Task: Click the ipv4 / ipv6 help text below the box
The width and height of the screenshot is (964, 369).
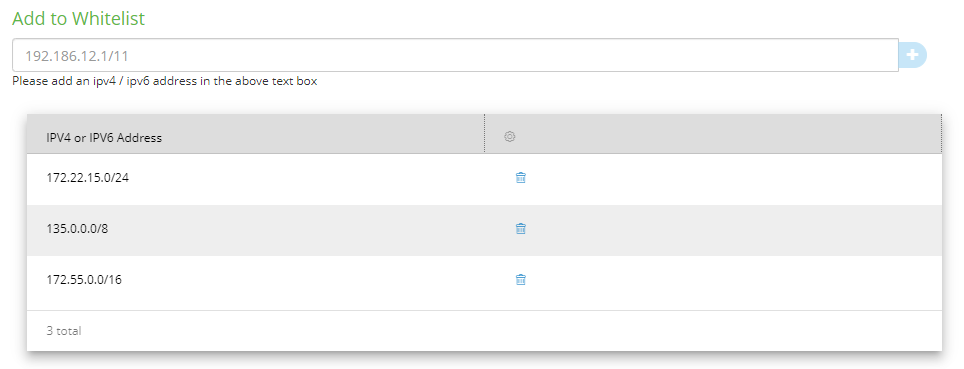Action: coord(165,81)
